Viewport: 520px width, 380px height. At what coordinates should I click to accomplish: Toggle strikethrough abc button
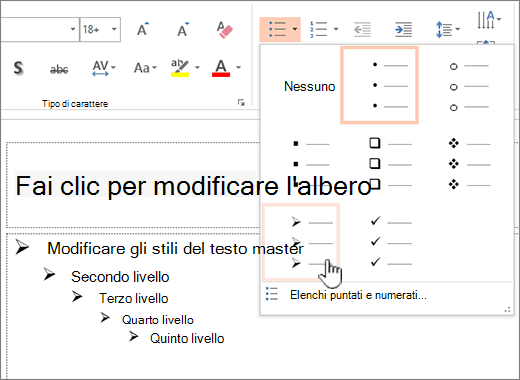[x=59, y=69]
